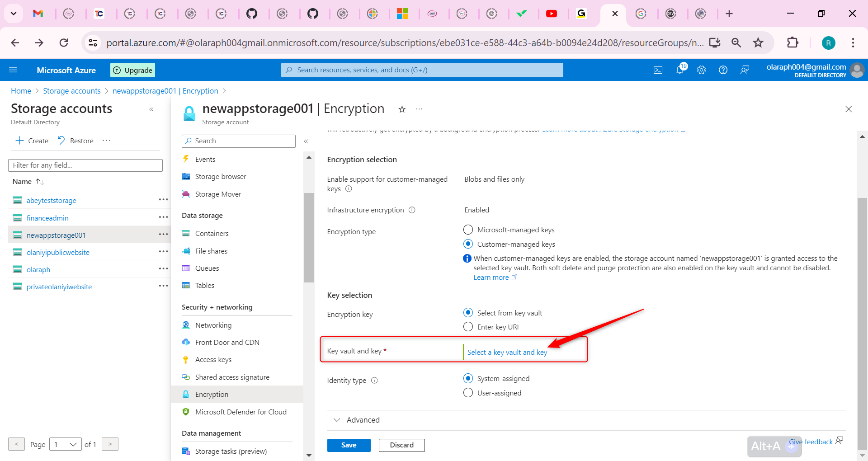Show info tooltip for Identity type

[374, 381]
